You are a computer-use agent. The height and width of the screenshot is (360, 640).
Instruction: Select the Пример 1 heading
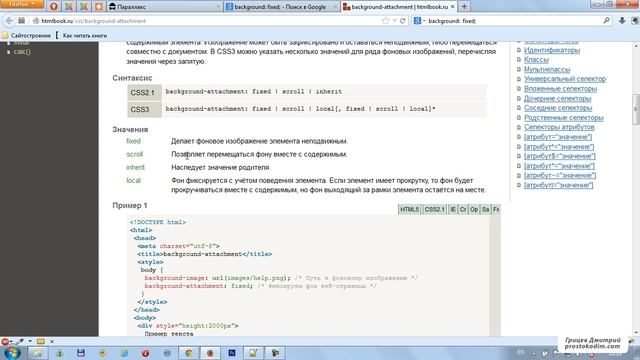(130, 205)
